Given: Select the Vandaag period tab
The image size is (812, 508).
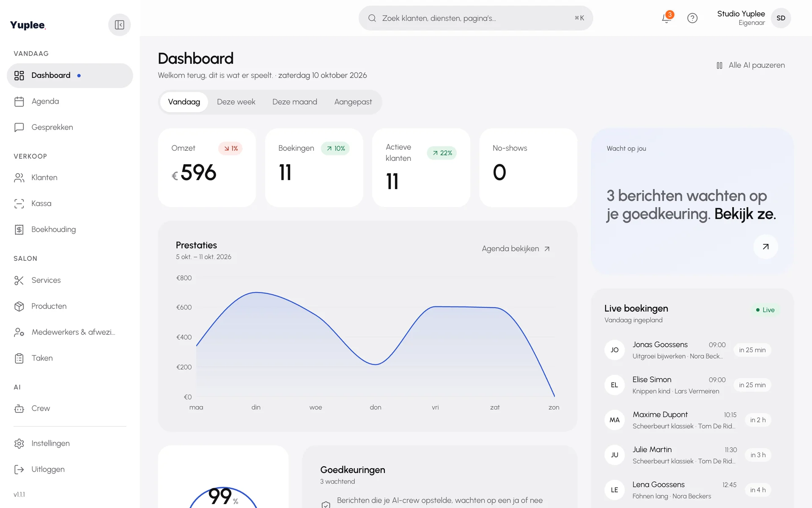Looking at the screenshot, I should pos(184,102).
